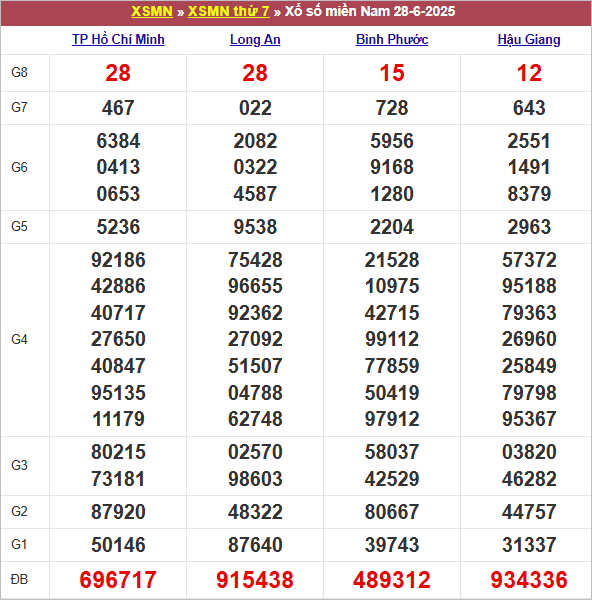Open the XSMN thứ 7 link
Viewport: 592px width, 600px height.
[228, 11]
